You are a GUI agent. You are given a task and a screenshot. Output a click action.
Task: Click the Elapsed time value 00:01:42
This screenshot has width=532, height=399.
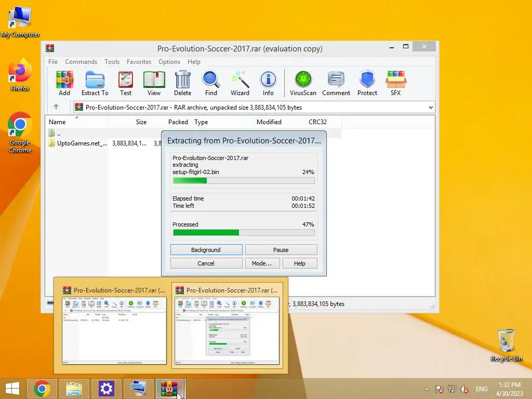coord(303,198)
